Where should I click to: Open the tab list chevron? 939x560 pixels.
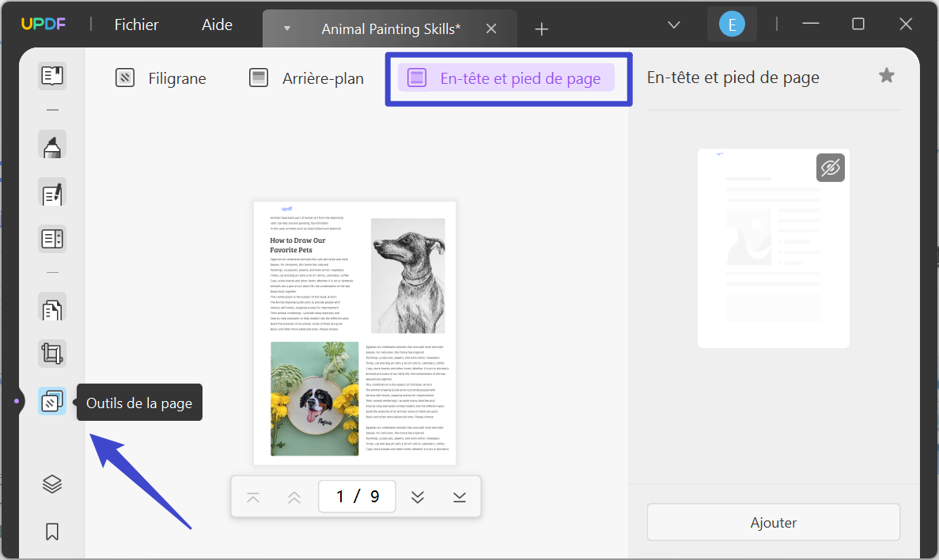pos(674,25)
